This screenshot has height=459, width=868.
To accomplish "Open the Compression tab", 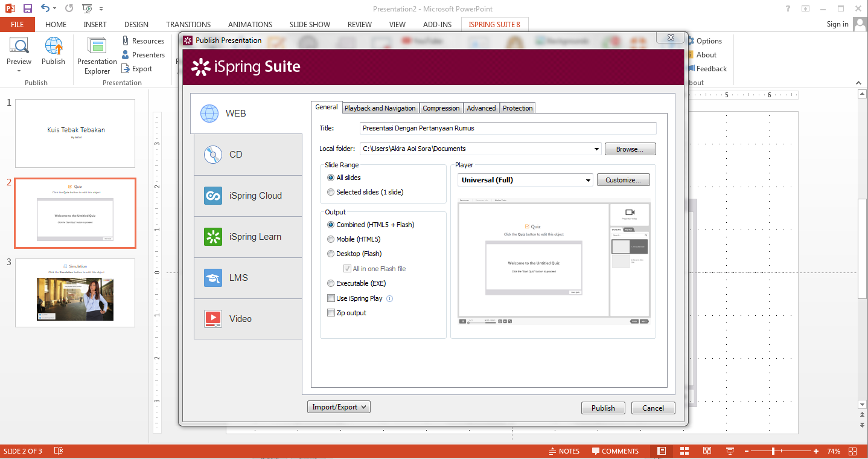I will (x=441, y=108).
